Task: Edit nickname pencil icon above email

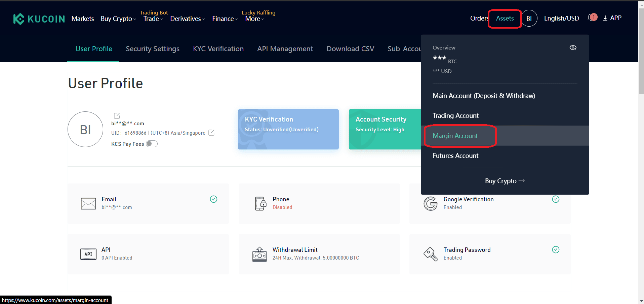Action: (x=117, y=115)
